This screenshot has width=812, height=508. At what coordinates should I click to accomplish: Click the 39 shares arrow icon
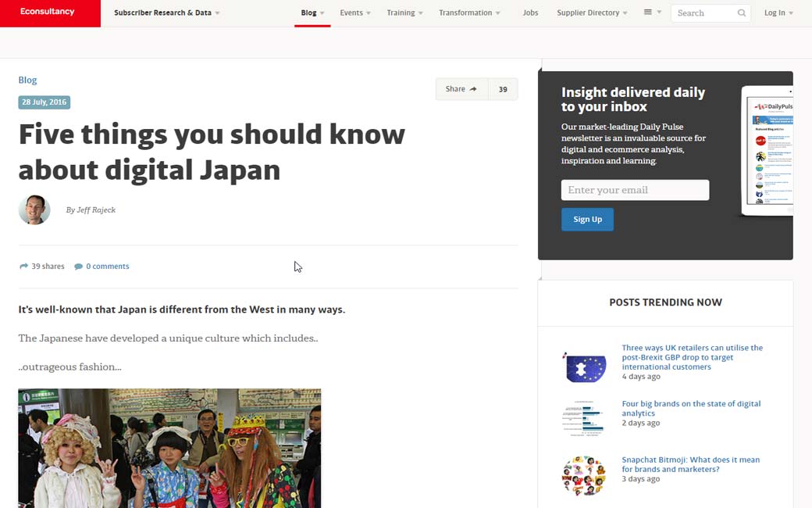[23, 267]
